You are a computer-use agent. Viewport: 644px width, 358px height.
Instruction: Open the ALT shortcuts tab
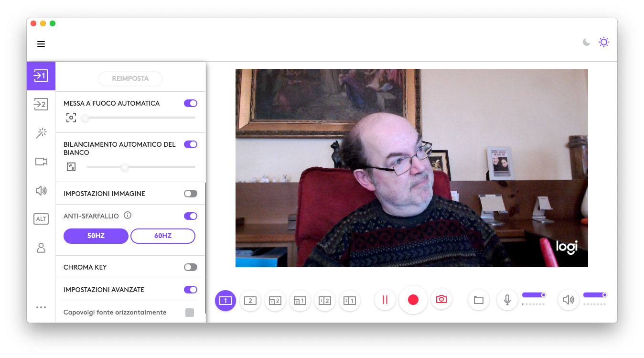coord(41,219)
